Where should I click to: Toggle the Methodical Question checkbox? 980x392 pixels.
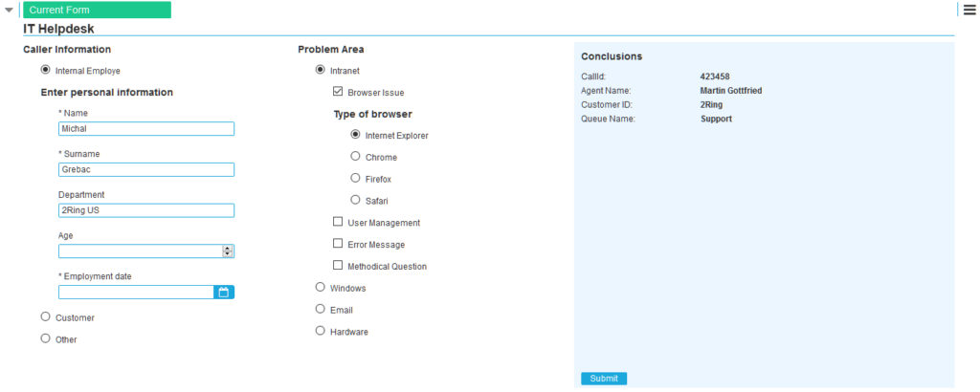(338, 266)
